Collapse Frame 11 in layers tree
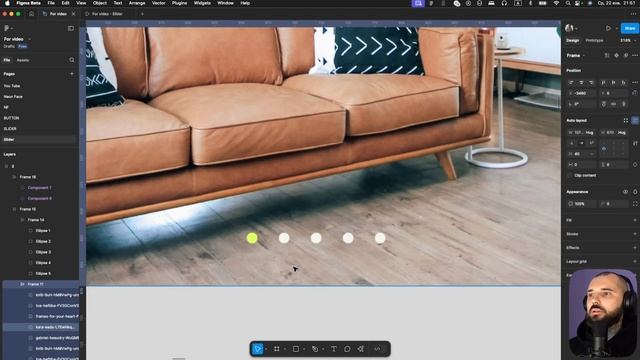The image size is (640, 360). click(x=22, y=284)
